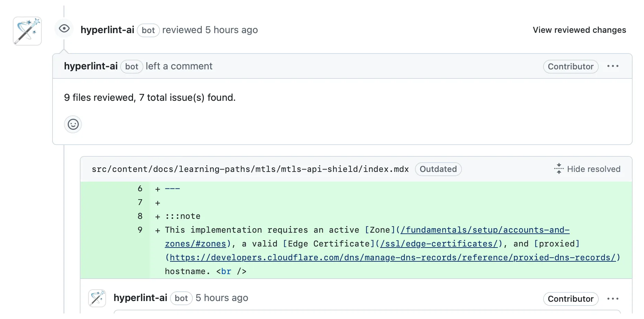
Task: Open the three-dot menu on the review summary comment
Action: [x=613, y=66]
